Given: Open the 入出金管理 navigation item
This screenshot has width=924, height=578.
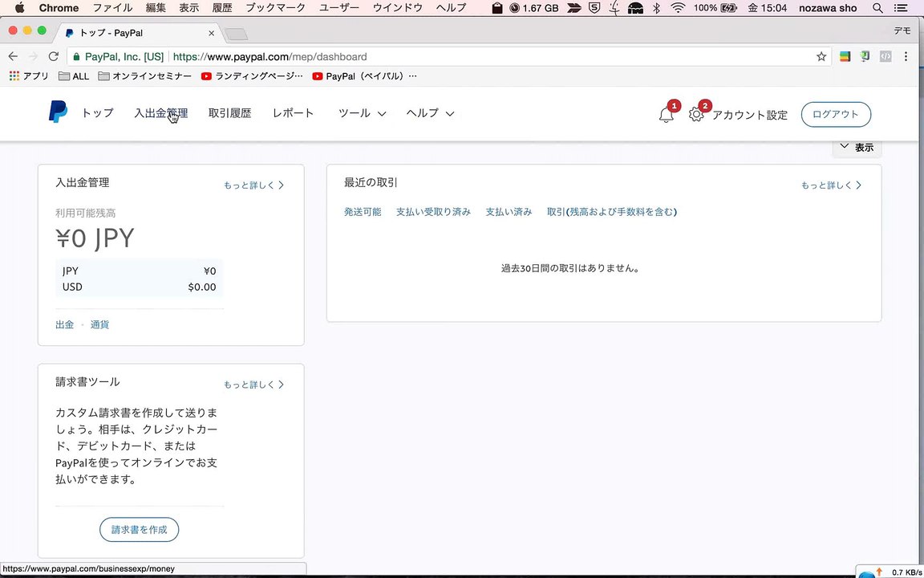Looking at the screenshot, I should click(161, 113).
